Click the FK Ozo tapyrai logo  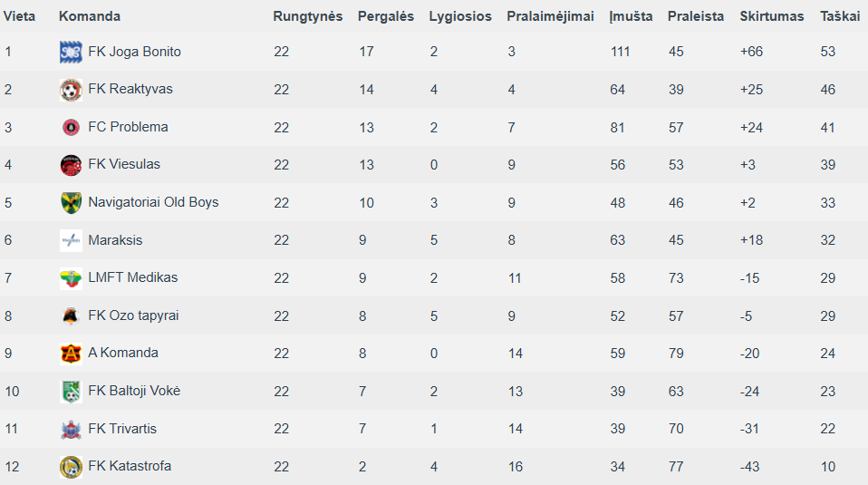[x=71, y=315]
